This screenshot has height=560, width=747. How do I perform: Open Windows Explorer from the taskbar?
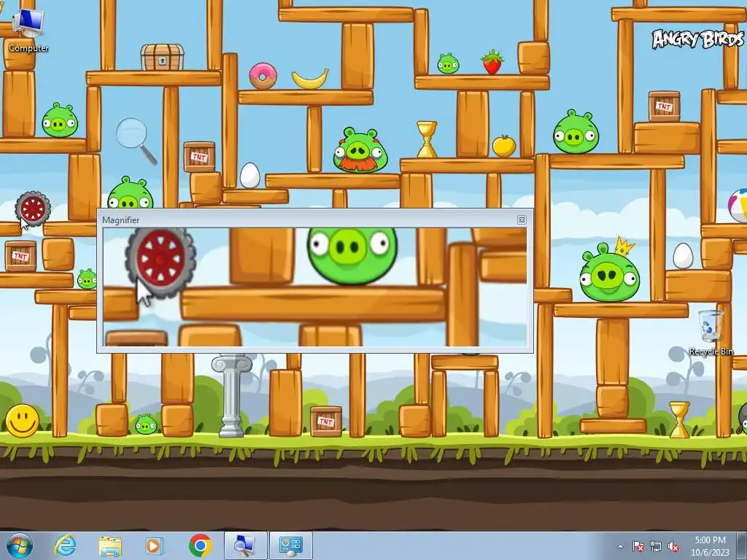click(x=110, y=545)
